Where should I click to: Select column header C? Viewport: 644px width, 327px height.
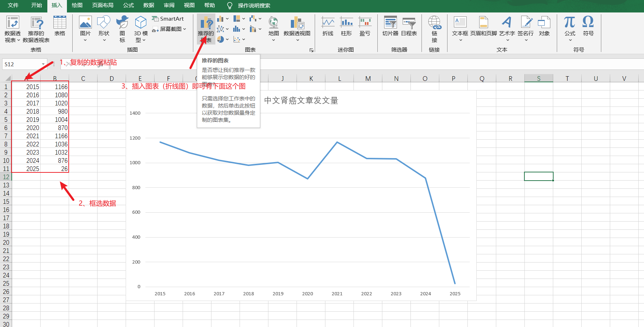point(83,78)
